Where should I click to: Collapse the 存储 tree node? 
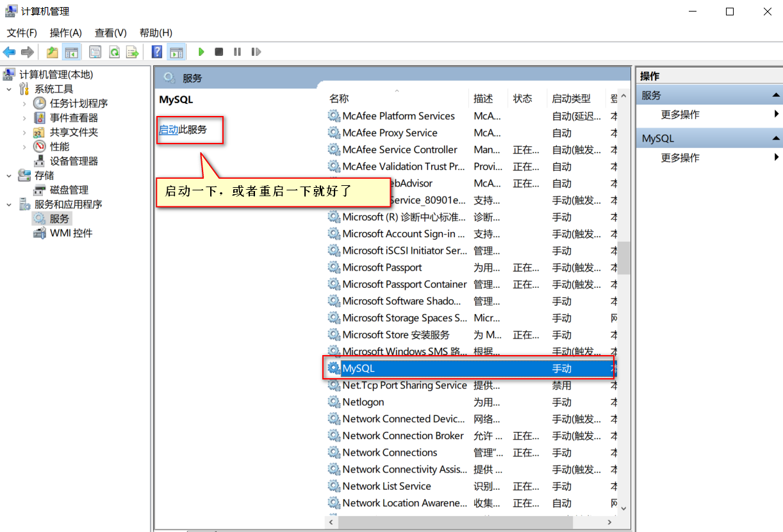(9, 176)
